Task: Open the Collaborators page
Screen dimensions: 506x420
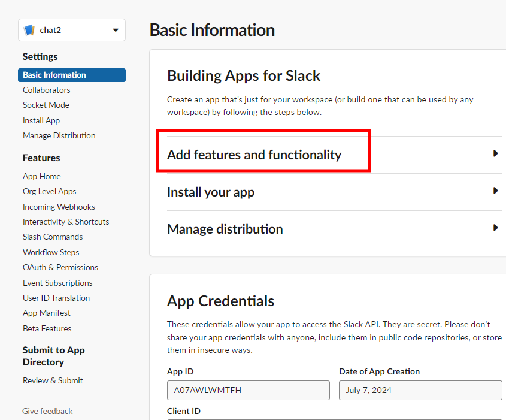Action: [47, 90]
